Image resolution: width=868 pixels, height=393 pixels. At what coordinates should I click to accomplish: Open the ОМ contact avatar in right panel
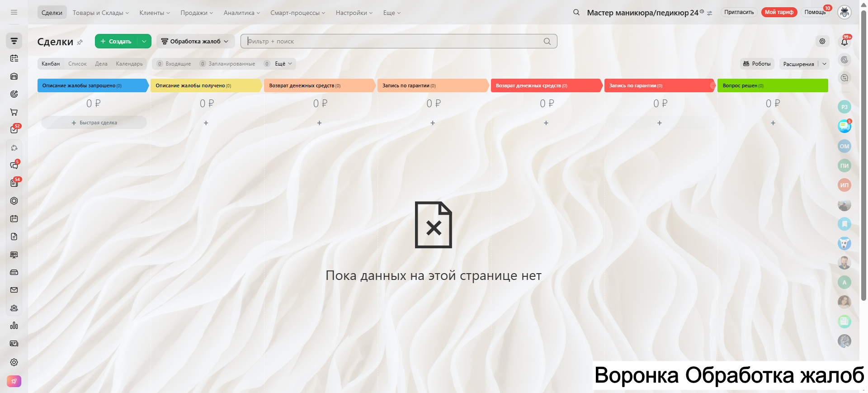click(844, 146)
